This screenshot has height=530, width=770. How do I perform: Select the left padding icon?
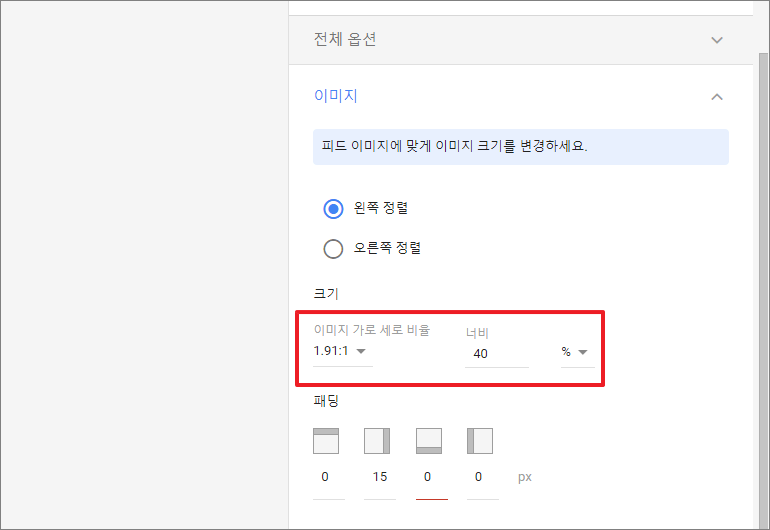click(x=480, y=441)
